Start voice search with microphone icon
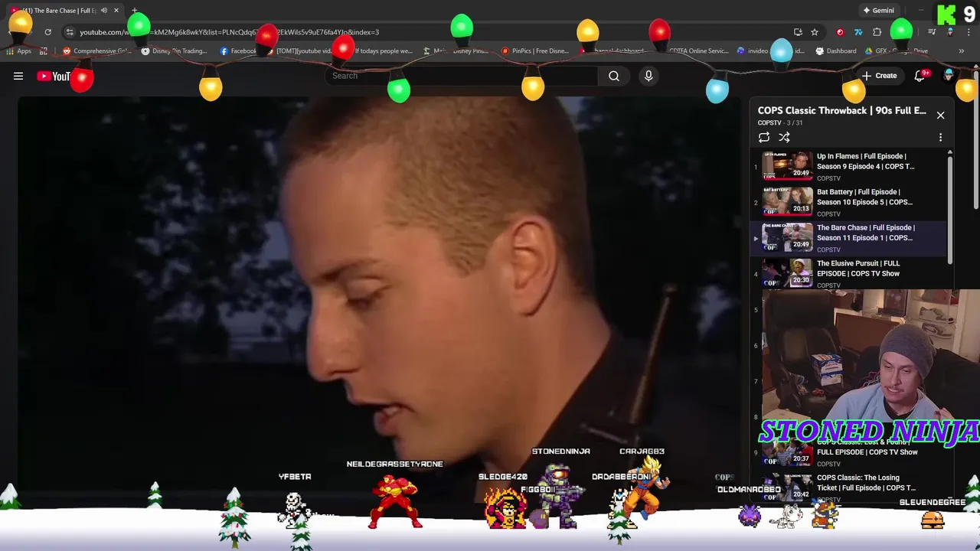Viewport: 980px width, 551px height. click(x=648, y=76)
